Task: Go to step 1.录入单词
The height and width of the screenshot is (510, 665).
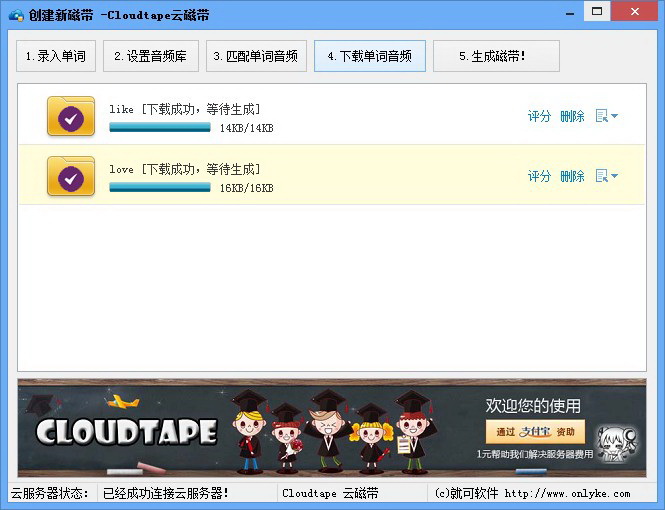Action: [x=56, y=56]
